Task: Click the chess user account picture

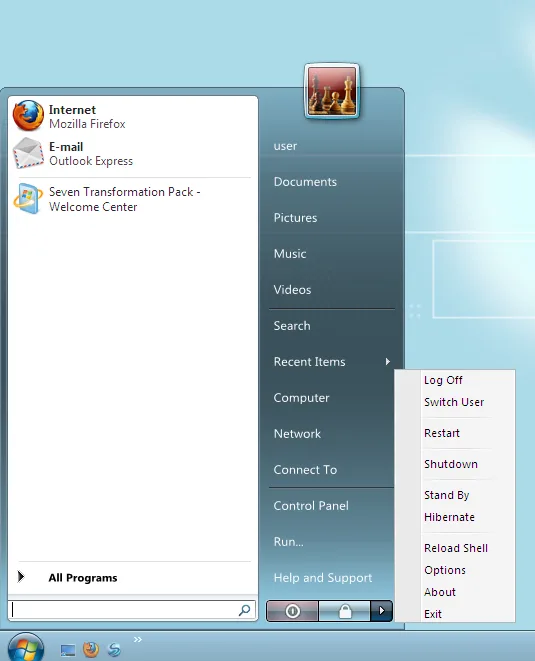Action: click(332, 91)
